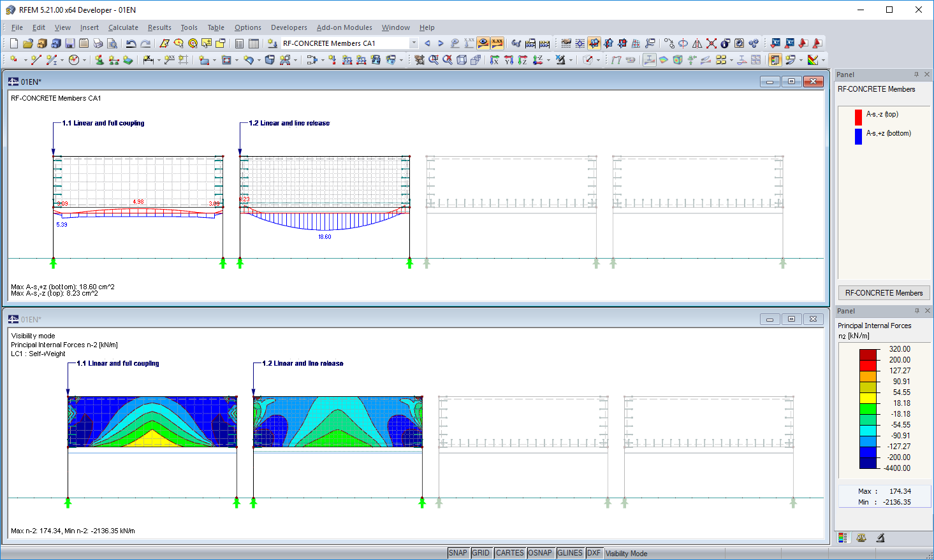
Task: Click the RF-CONCRETE Members panel button
Action: (x=884, y=292)
